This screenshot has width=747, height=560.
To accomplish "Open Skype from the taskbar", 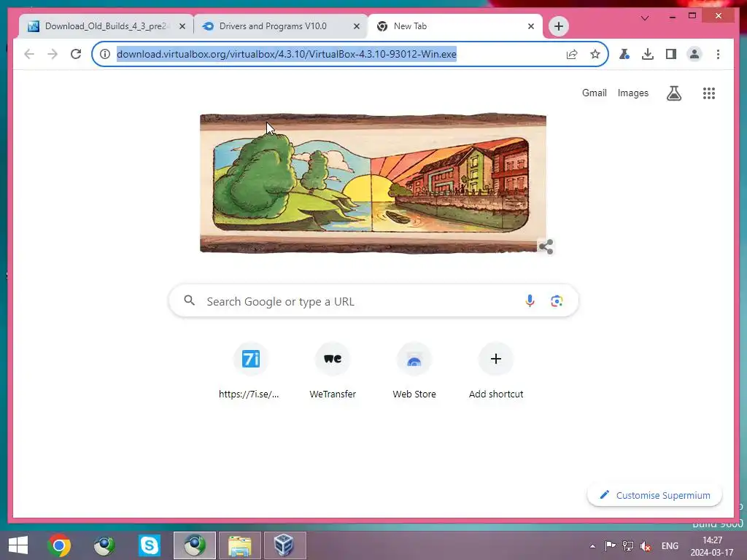I will 149,545.
